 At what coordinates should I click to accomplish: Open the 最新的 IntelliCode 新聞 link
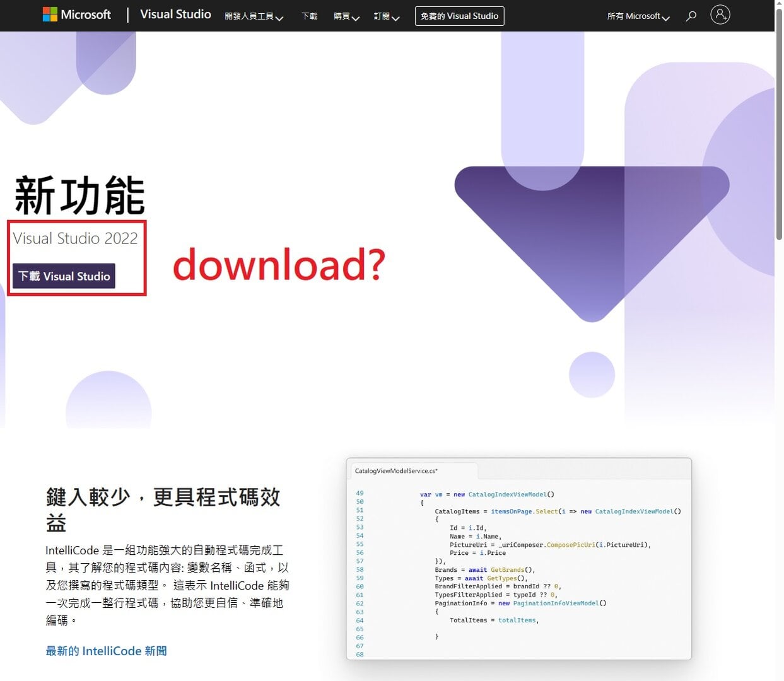(106, 651)
